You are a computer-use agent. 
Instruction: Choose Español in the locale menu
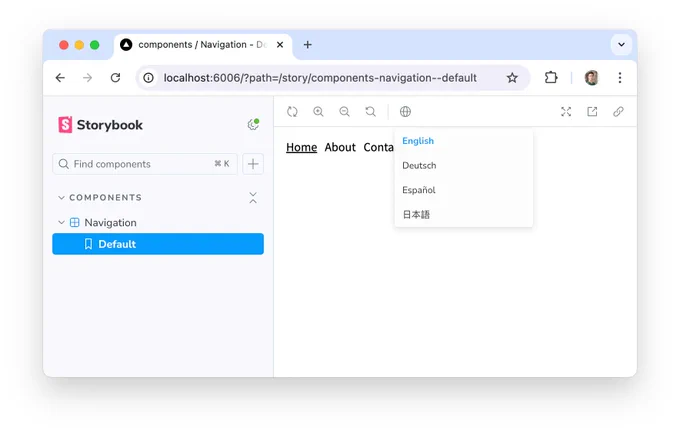464,190
